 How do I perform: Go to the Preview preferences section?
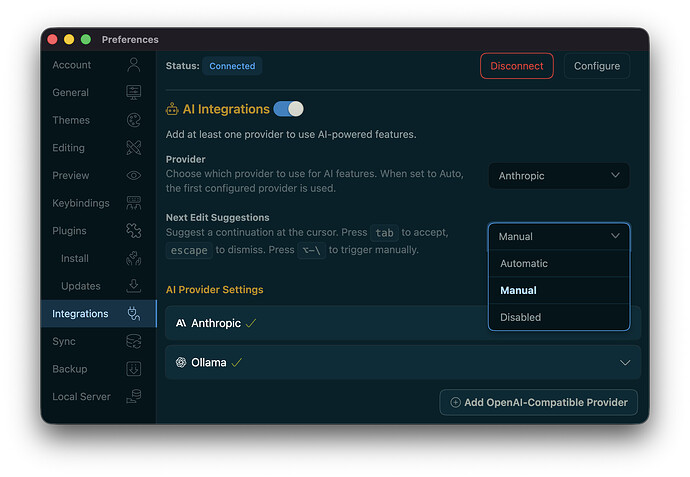(98, 176)
